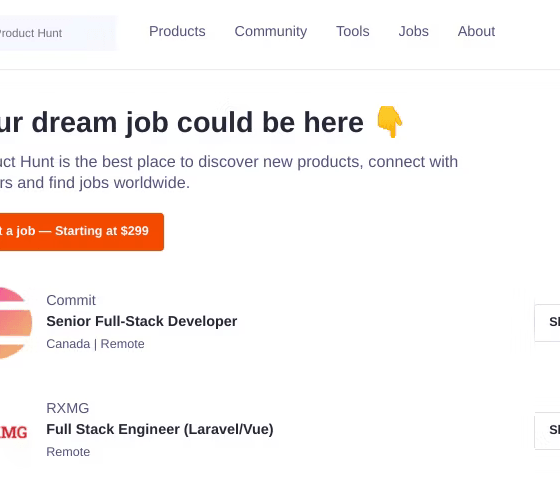
Task: Click the Remote label under RXMG job
Action: [x=68, y=452]
